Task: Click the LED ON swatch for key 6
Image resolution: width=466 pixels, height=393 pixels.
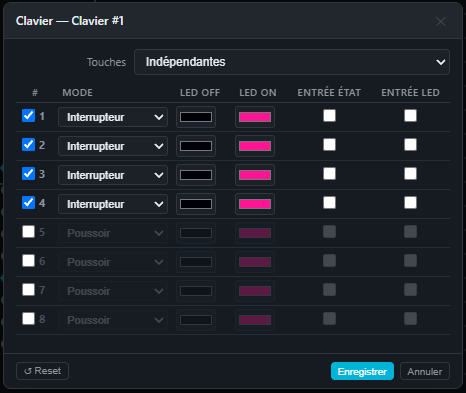Action: point(255,262)
